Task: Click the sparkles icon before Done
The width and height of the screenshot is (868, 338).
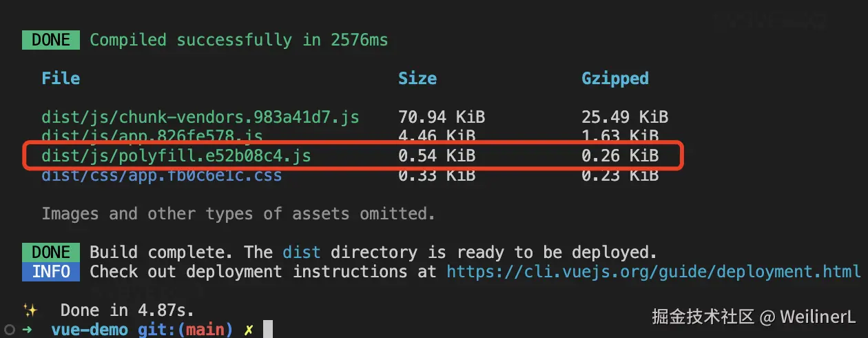Action: point(30,310)
